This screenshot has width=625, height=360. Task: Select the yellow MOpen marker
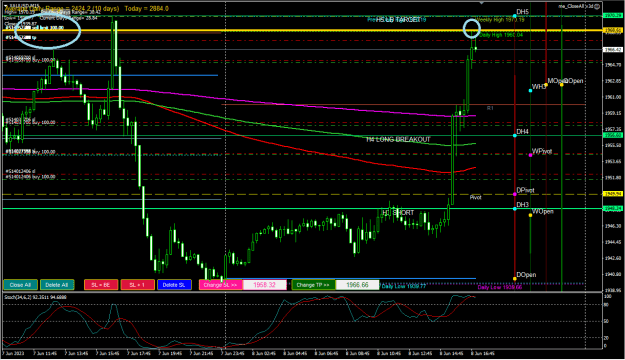tap(546, 85)
